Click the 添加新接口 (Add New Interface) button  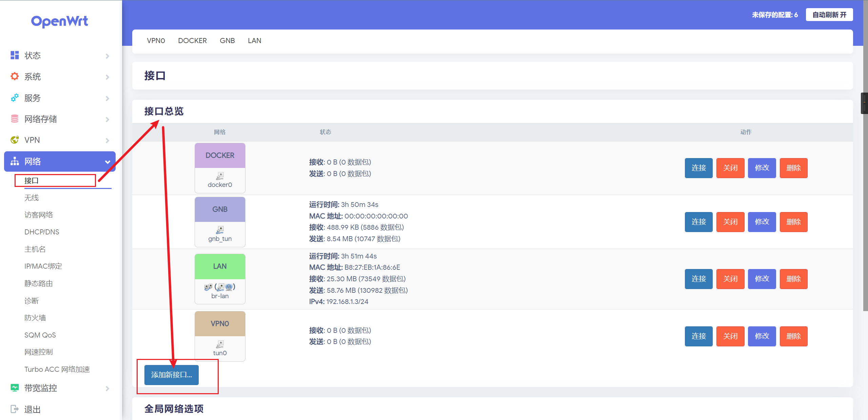(171, 375)
